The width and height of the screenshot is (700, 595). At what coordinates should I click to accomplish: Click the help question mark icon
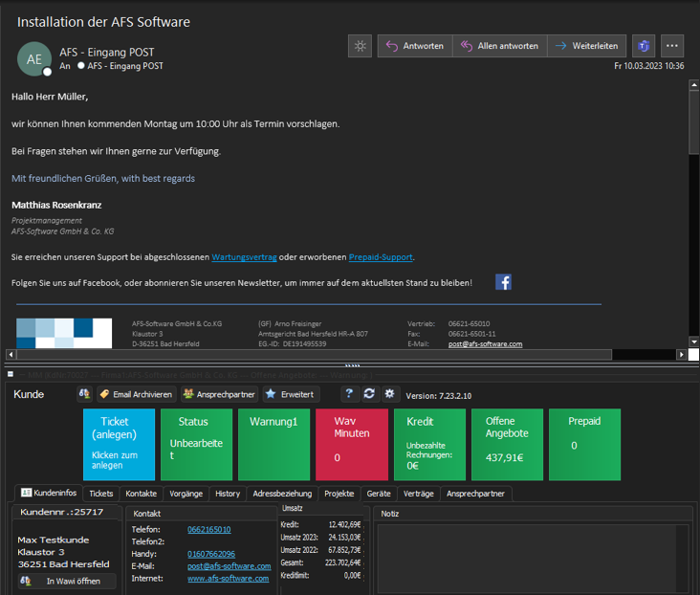[349, 393]
